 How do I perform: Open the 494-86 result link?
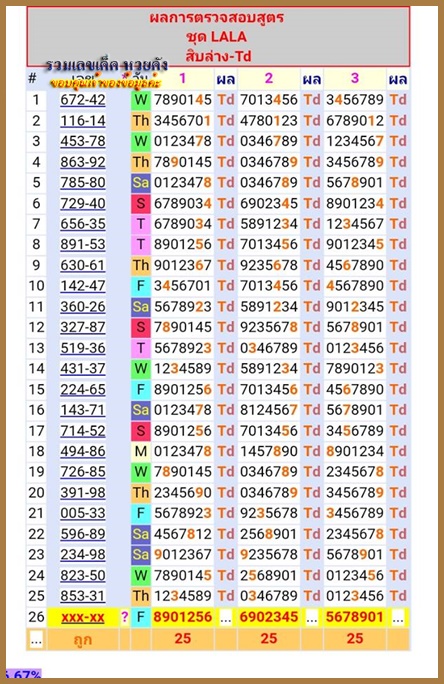(x=83, y=451)
